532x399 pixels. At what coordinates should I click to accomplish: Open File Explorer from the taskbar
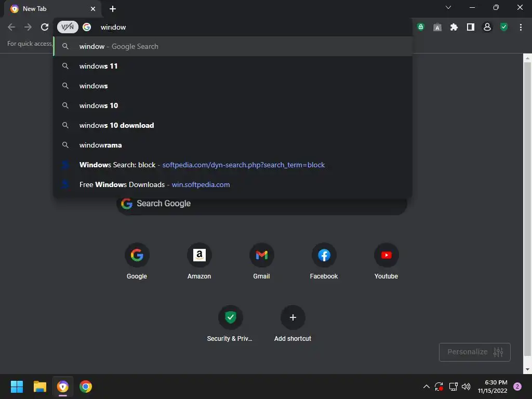click(39, 387)
